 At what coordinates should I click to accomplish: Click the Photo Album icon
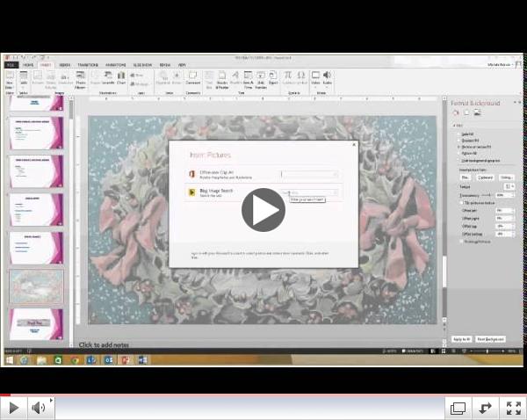80,80
